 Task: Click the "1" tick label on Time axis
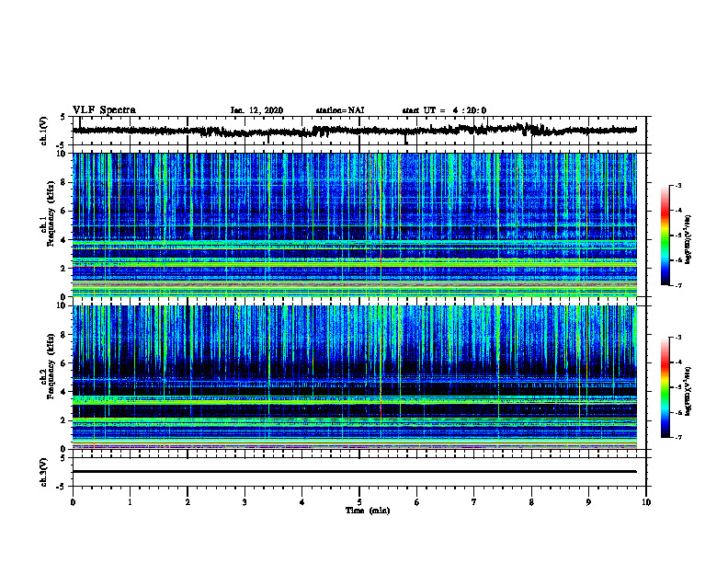click(130, 502)
